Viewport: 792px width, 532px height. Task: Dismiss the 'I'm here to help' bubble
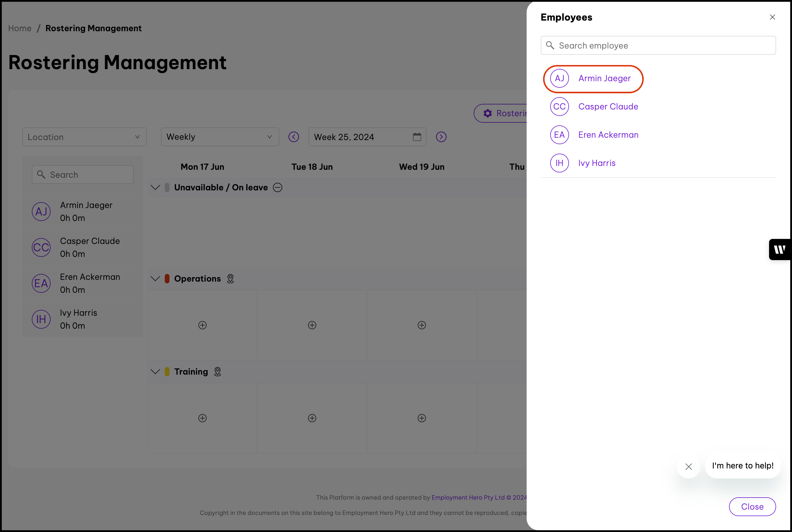[x=688, y=466]
